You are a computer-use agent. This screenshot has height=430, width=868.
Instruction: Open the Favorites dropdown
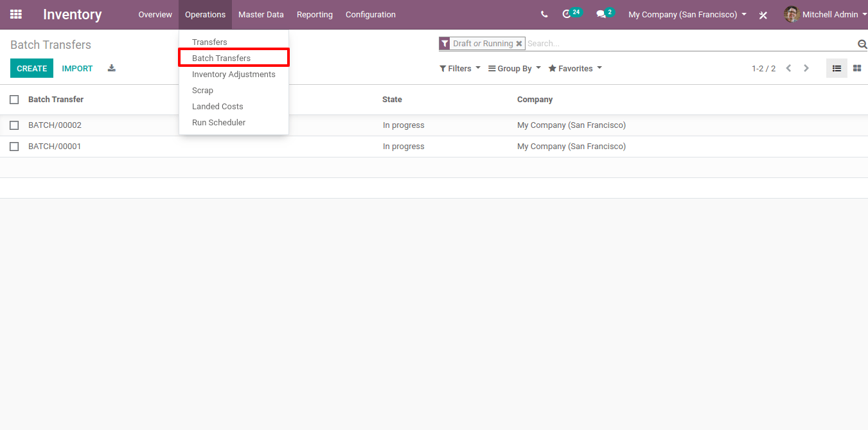tap(574, 68)
